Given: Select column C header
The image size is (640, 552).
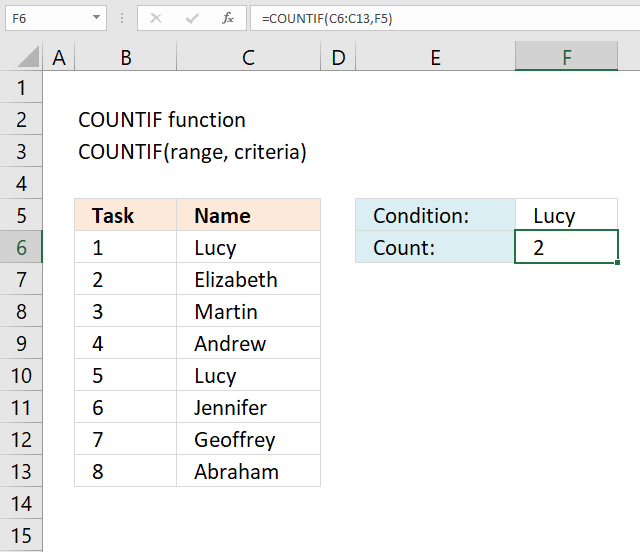Looking at the screenshot, I should (x=248, y=57).
